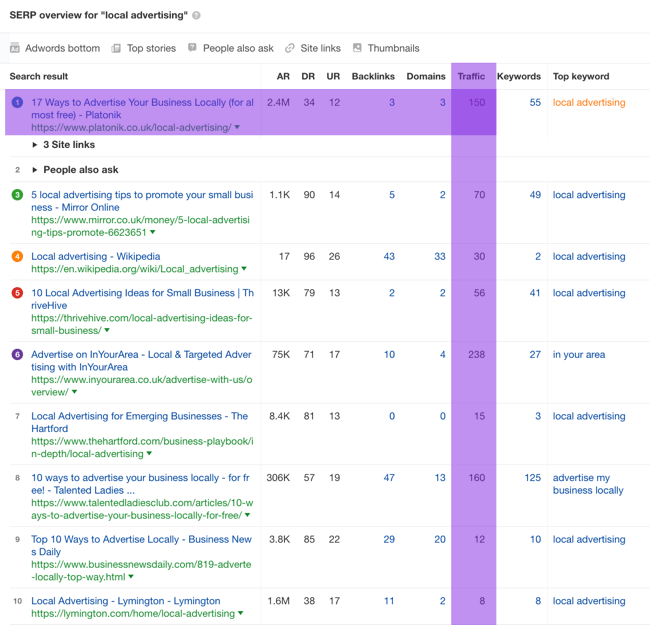Click the Adwords bottom icon
This screenshot has width=650, height=625.
tap(15, 48)
